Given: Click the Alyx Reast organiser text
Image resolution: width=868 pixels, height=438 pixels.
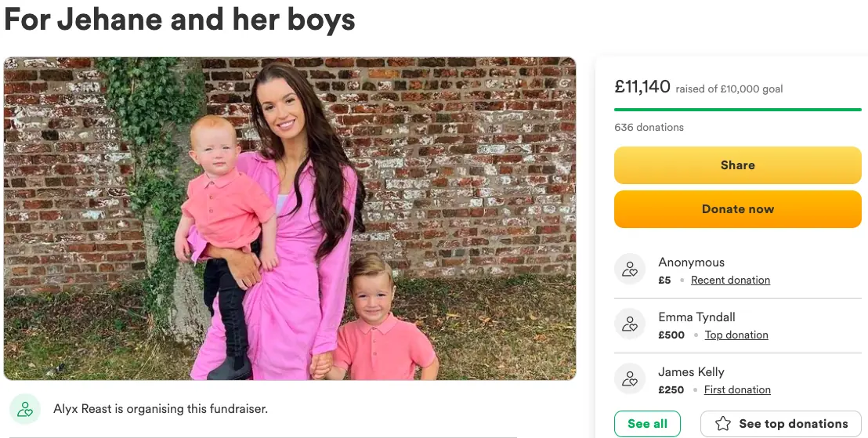Looking at the screenshot, I should [161, 409].
